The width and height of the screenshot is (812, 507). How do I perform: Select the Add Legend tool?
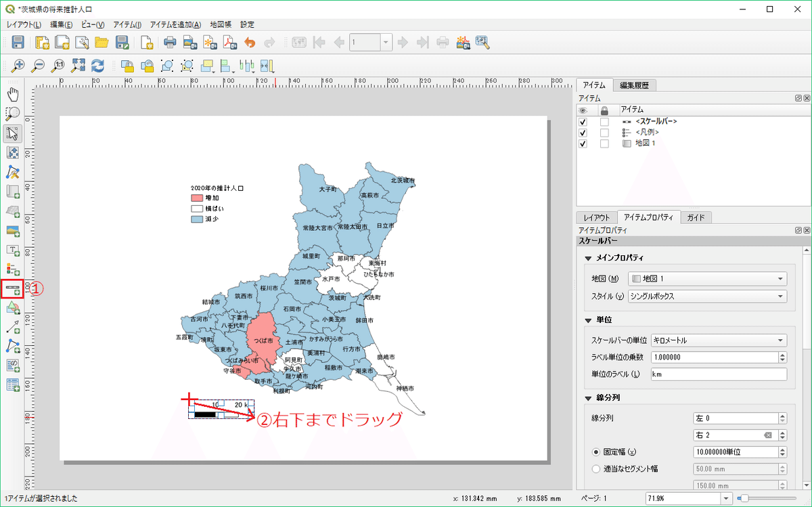[x=13, y=269]
